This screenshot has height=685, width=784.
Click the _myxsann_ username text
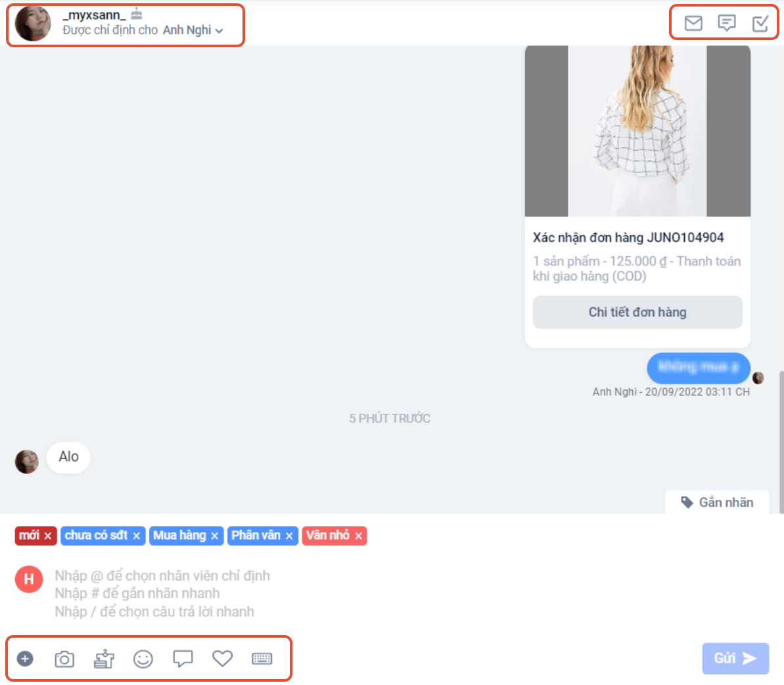click(94, 15)
